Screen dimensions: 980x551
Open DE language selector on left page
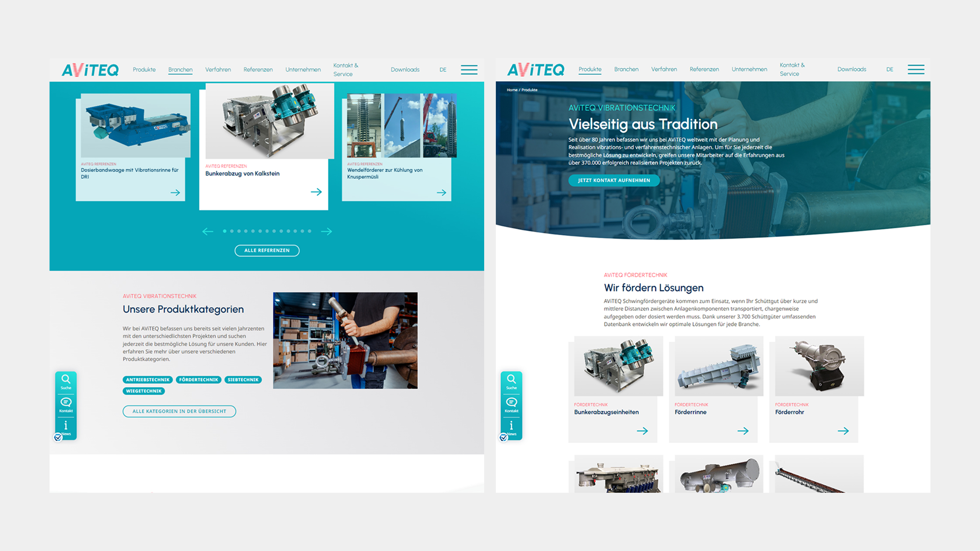[443, 70]
